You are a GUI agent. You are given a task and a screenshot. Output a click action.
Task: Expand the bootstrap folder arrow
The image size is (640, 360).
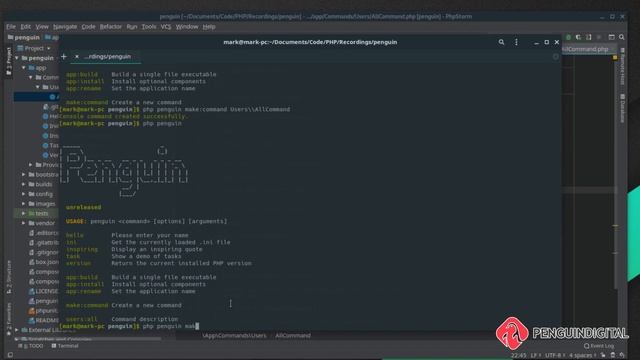(24, 175)
